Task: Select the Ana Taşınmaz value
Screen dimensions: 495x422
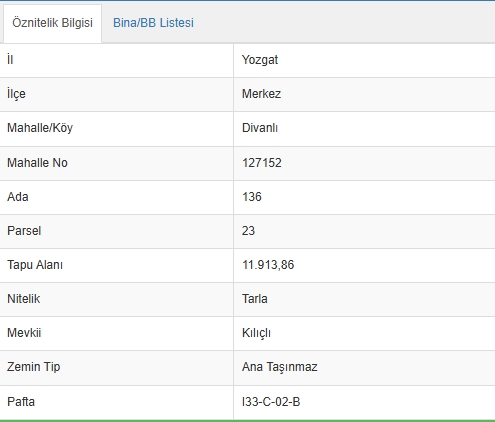Action: click(x=280, y=367)
